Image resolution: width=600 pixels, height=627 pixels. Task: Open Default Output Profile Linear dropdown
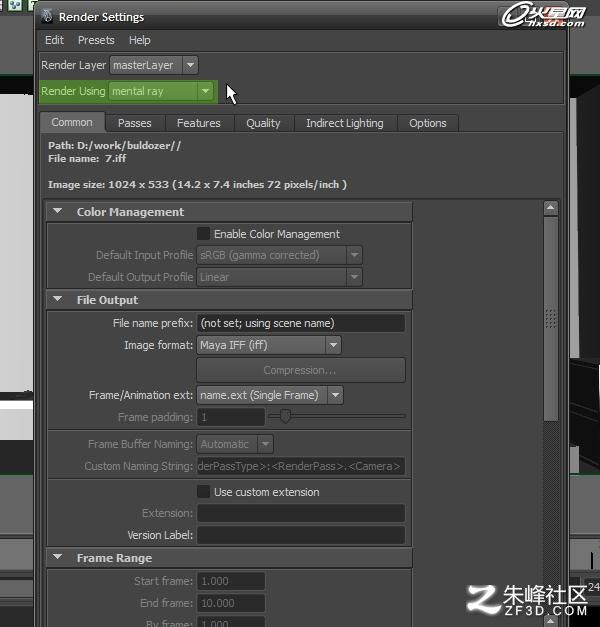tap(280, 277)
